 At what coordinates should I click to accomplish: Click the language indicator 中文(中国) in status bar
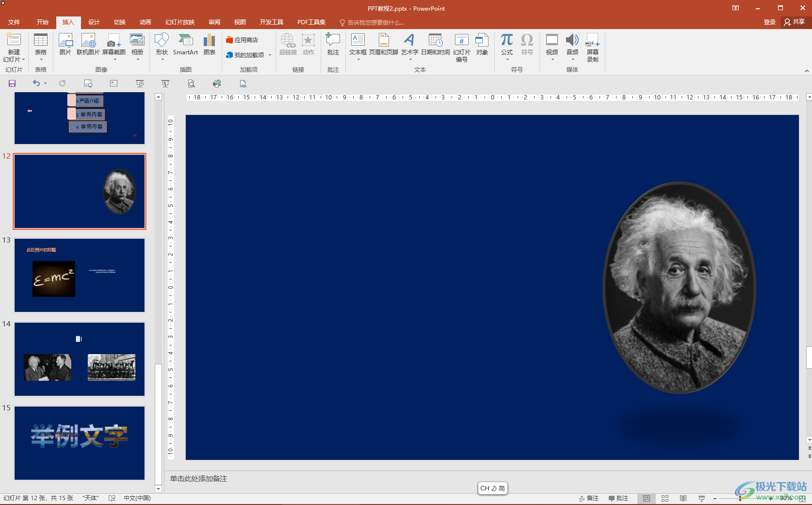pyautogui.click(x=137, y=498)
